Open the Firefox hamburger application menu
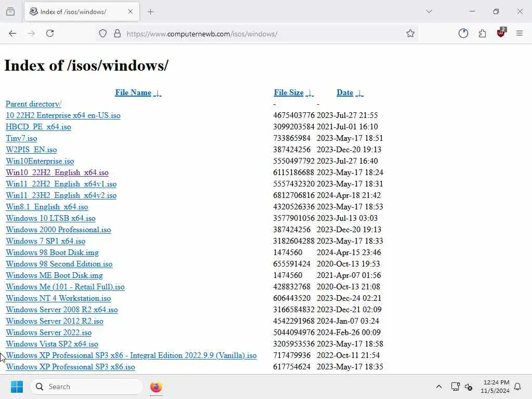The image size is (532, 399). [519, 33]
